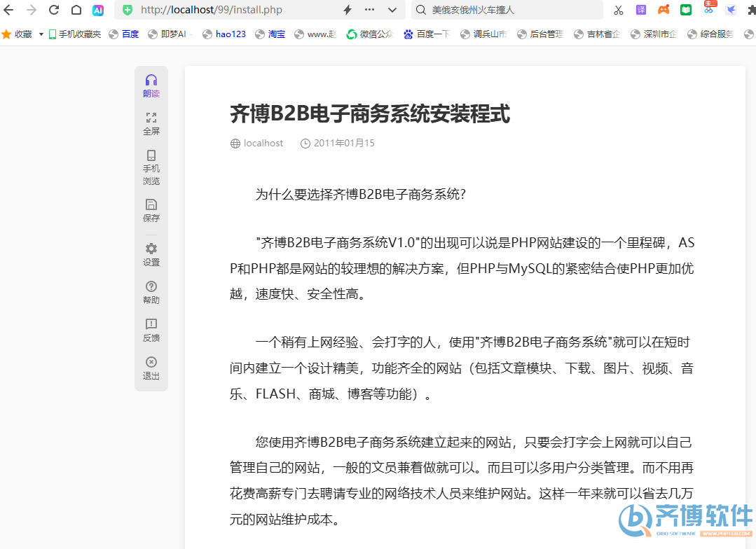Click the forward navigation arrow

pyautogui.click(x=32, y=10)
